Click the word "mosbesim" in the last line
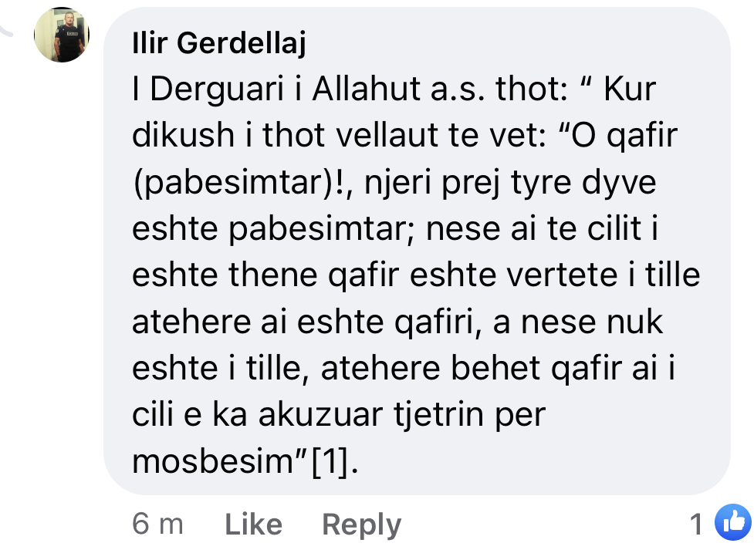The image size is (754, 560). coord(209,461)
